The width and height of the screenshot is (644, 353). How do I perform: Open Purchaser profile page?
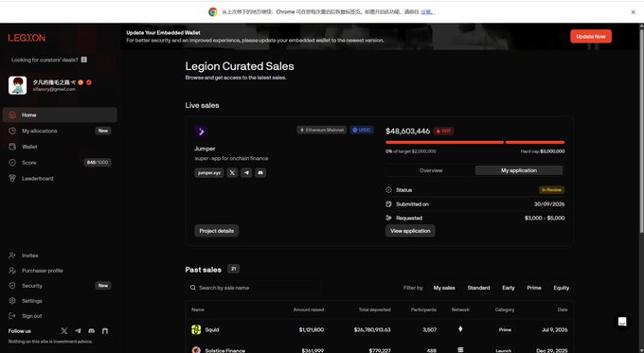click(60, 271)
